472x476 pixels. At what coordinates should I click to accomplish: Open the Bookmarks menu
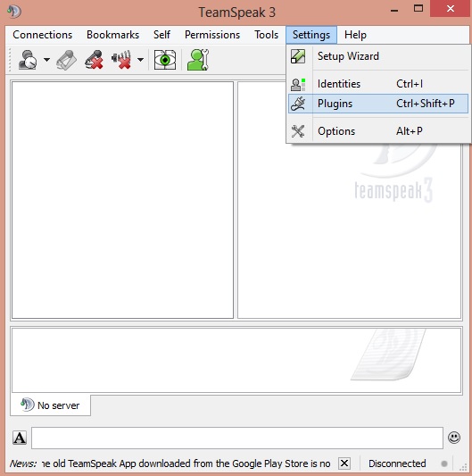click(112, 35)
